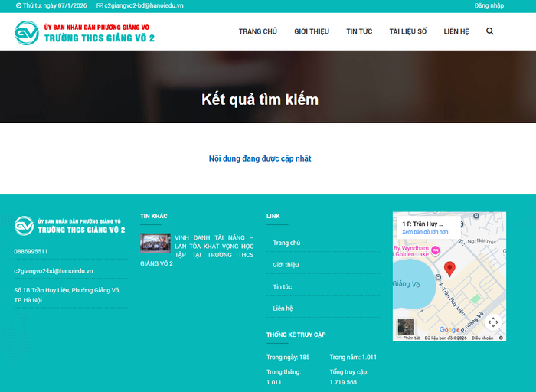Toggle fullscreen view on the map

pyautogui.click(x=493, y=322)
